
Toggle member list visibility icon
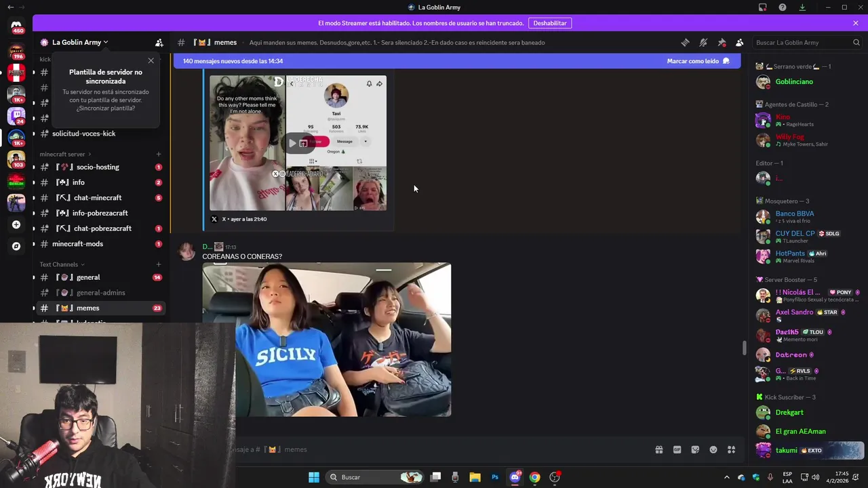pyautogui.click(x=740, y=42)
